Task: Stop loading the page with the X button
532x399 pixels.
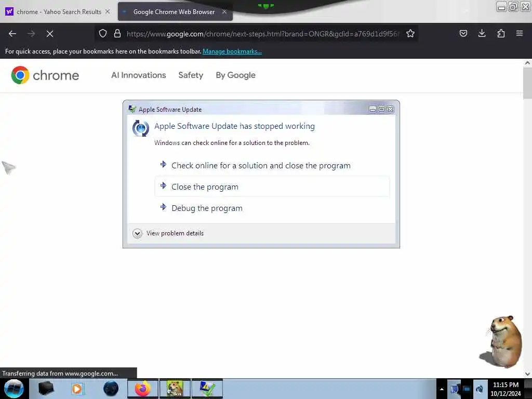Action: pos(50,34)
